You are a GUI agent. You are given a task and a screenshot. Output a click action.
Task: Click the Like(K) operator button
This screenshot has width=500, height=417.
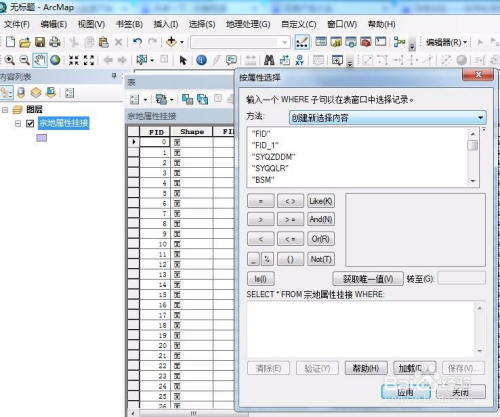click(x=321, y=201)
